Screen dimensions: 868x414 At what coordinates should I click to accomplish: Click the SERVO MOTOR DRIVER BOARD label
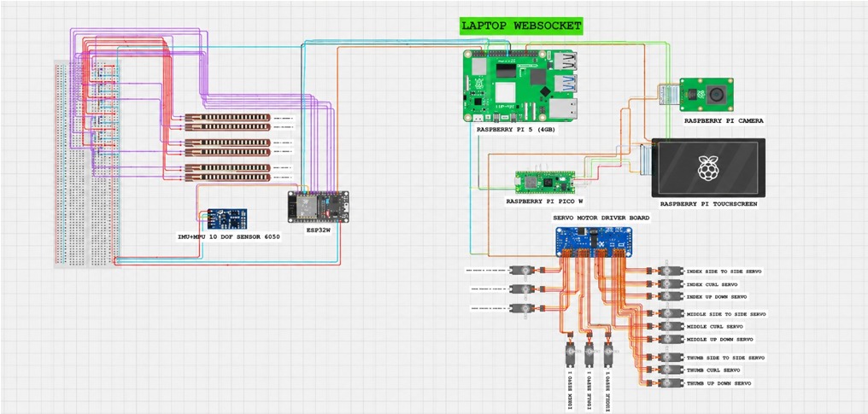pyautogui.click(x=601, y=218)
